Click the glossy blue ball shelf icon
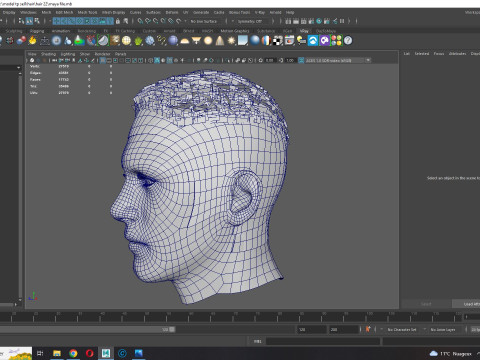The width and height of the screenshot is (480, 360). (255, 41)
